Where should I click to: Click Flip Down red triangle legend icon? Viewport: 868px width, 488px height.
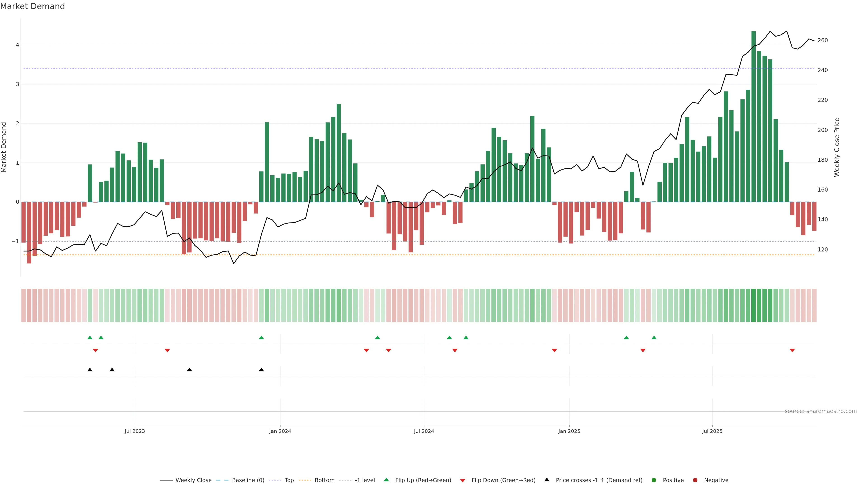click(x=463, y=481)
